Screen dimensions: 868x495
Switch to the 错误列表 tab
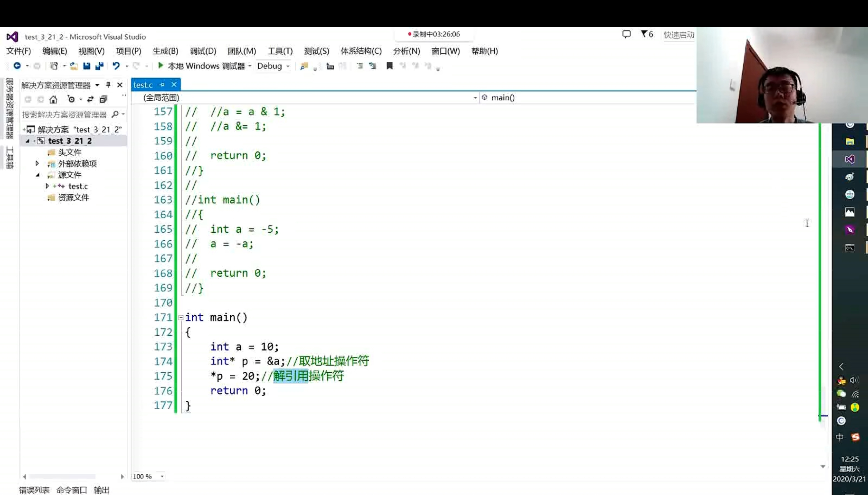click(34, 490)
